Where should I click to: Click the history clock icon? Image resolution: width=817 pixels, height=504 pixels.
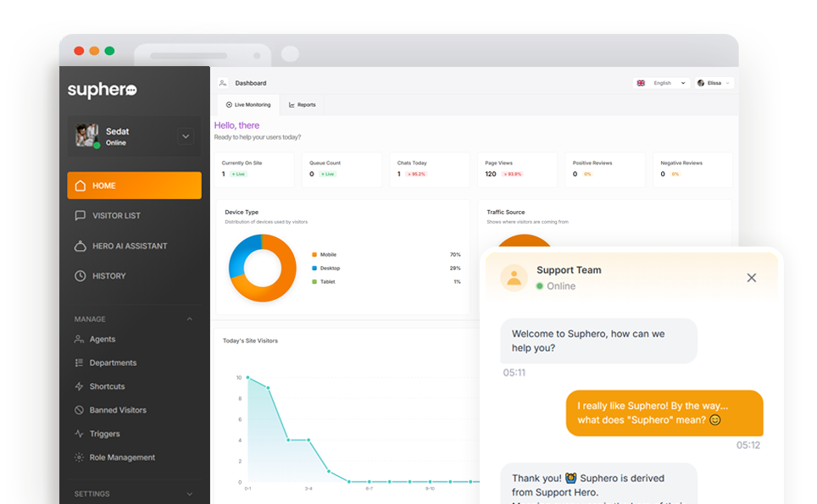(81, 276)
